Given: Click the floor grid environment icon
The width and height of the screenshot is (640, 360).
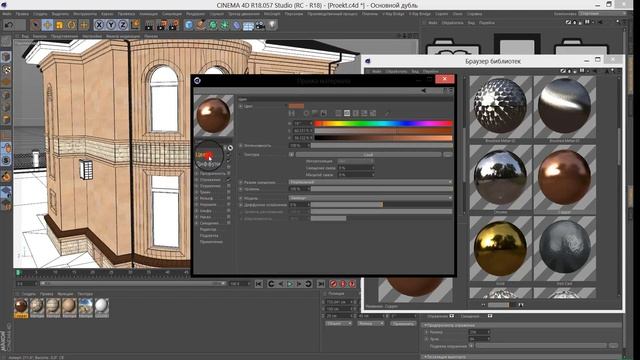Looking at the screenshot, I should coord(248,26).
